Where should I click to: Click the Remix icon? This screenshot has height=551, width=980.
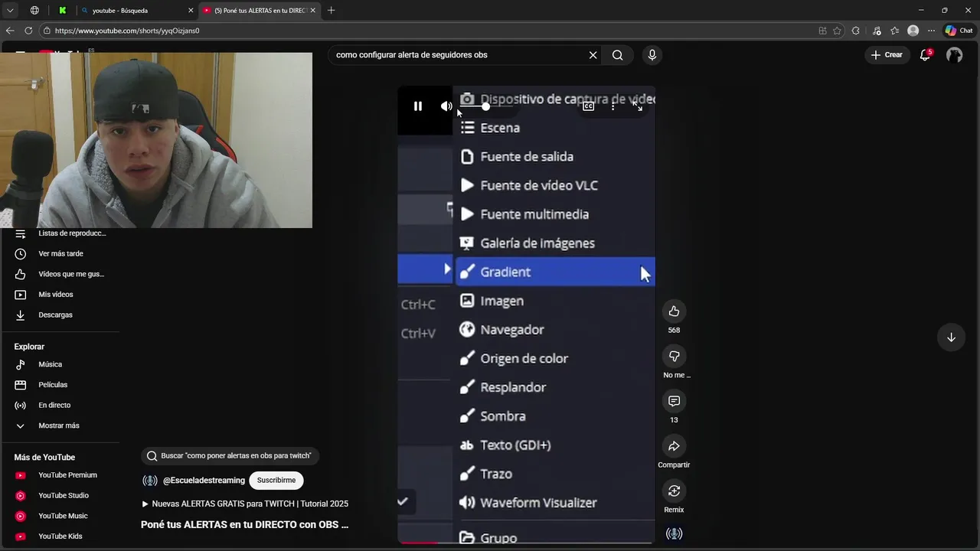pyautogui.click(x=674, y=491)
